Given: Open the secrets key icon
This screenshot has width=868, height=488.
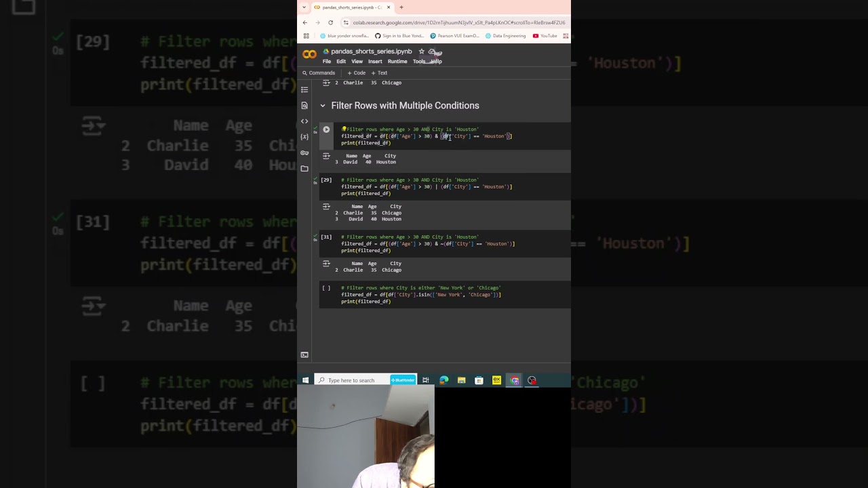Looking at the screenshot, I should click(304, 152).
